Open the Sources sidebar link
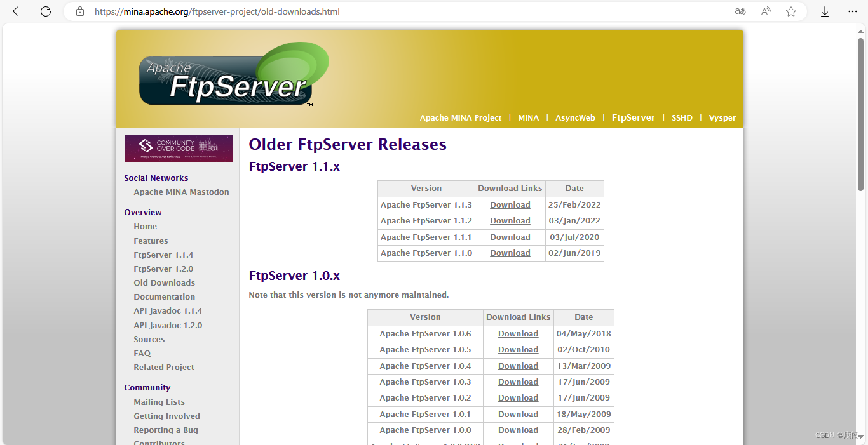Viewport: 868px width, 445px height. pos(149,339)
